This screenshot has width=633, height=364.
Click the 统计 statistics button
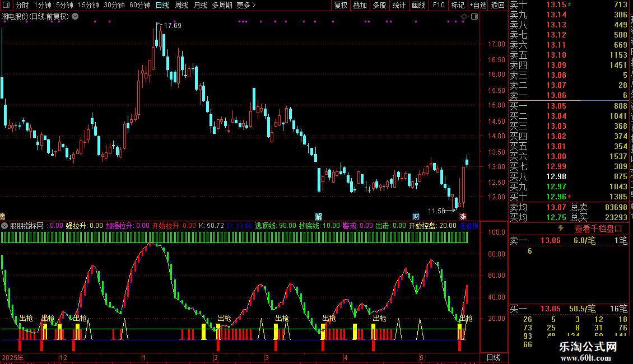coord(399,5)
